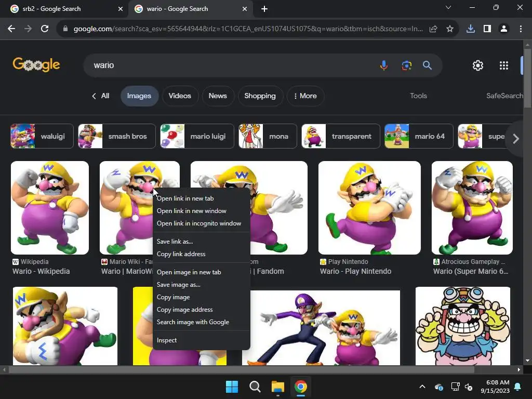Reload the page with the refresh icon

(45, 29)
